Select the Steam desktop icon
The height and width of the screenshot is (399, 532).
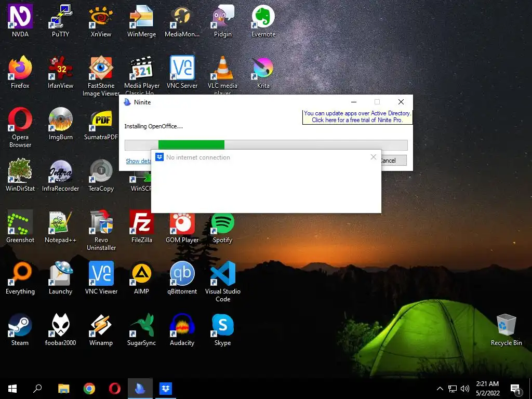tap(20, 329)
